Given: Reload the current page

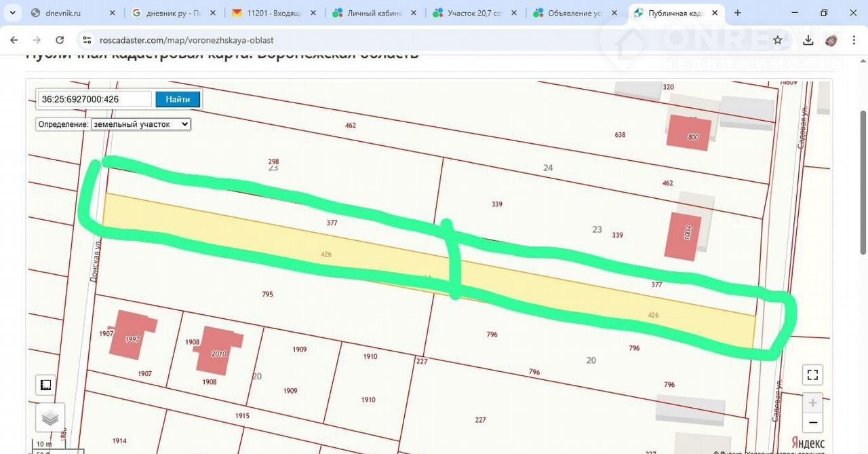Looking at the screenshot, I should 60,40.
